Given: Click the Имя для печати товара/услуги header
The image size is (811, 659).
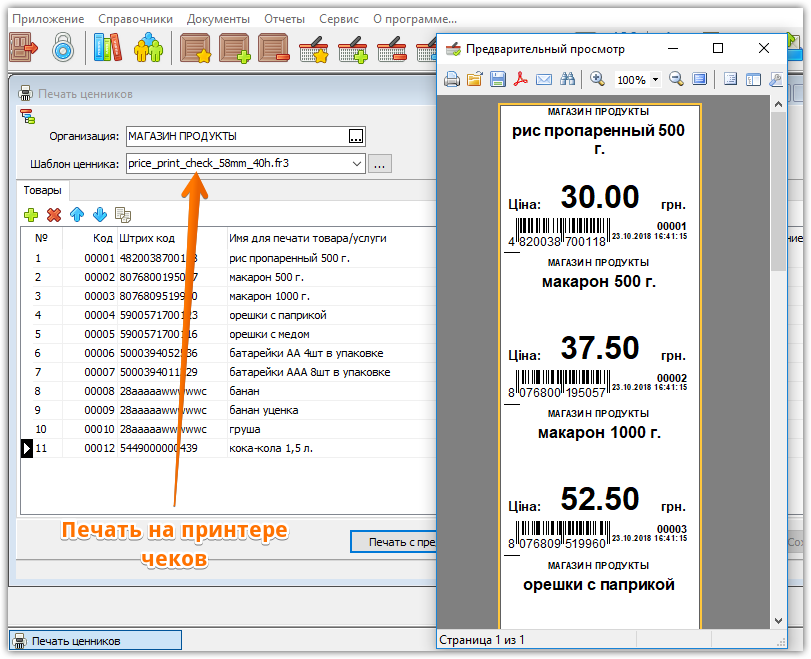Looking at the screenshot, I should click(308, 238).
